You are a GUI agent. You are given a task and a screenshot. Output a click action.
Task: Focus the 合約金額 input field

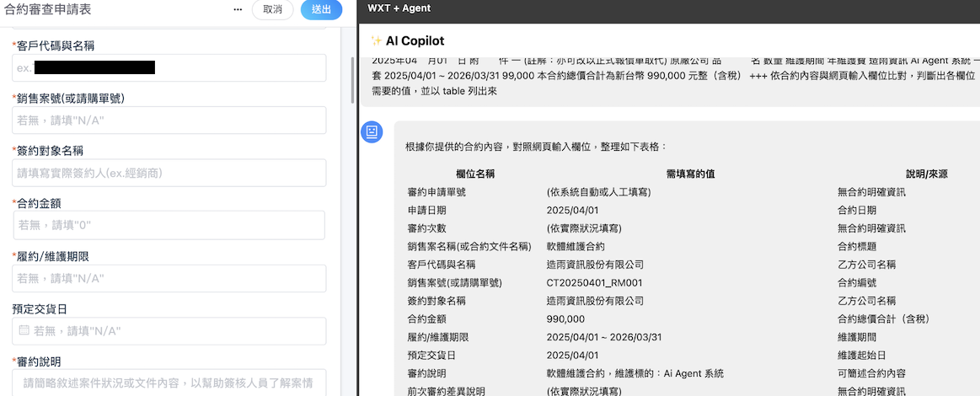[x=169, y=225]
